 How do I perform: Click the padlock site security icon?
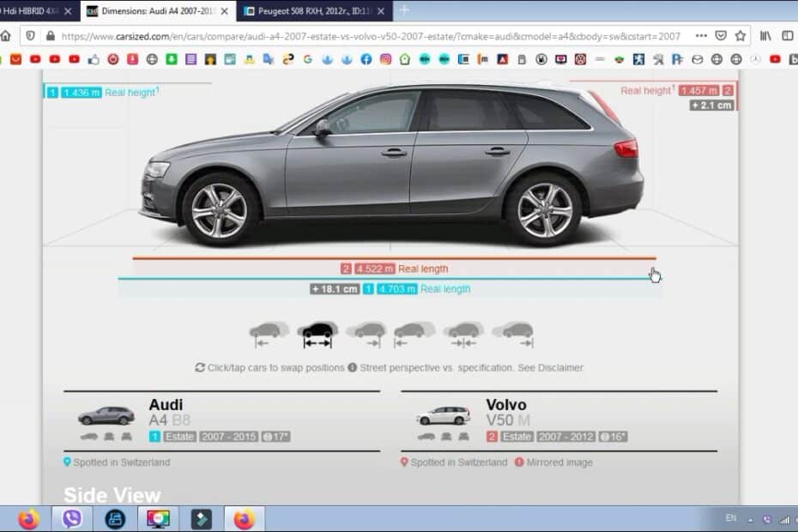(x=50, y=36)
